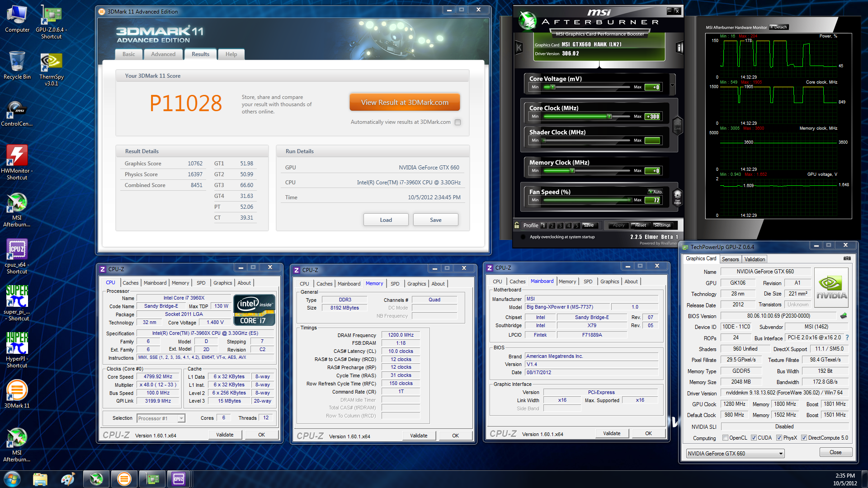The width and height of the screenshot is (868, 488).
Task: Select the MSI ControlCenter desktop icon
Action: (17, 113)
